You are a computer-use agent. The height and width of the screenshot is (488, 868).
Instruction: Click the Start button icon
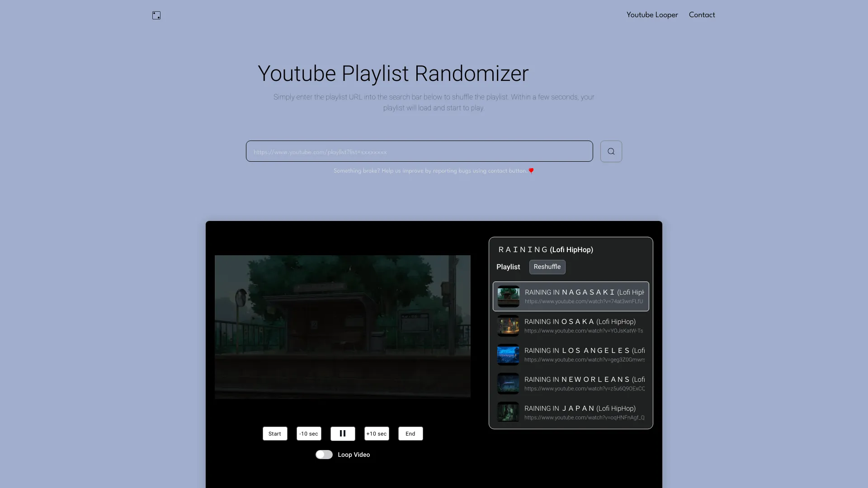274,433
